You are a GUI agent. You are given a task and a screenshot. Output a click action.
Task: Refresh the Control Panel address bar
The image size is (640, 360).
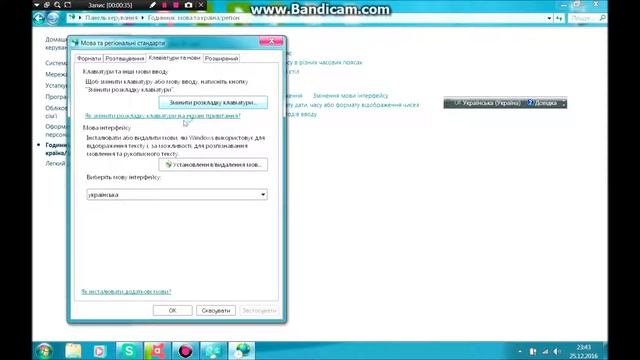click(559, 18)
